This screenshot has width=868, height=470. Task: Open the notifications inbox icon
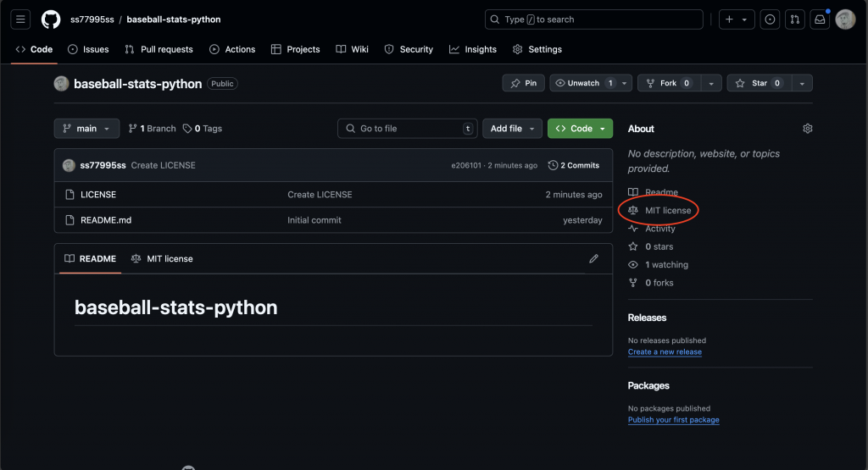(x=819, y=19)
